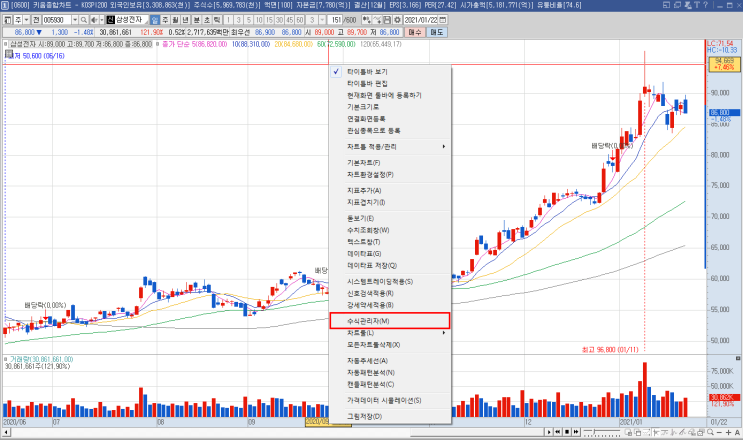Toggle the Samsung price legend checkbox
The height and width of the screenshot is (440, 743).
pyautogui.click(x=6, y=44)
